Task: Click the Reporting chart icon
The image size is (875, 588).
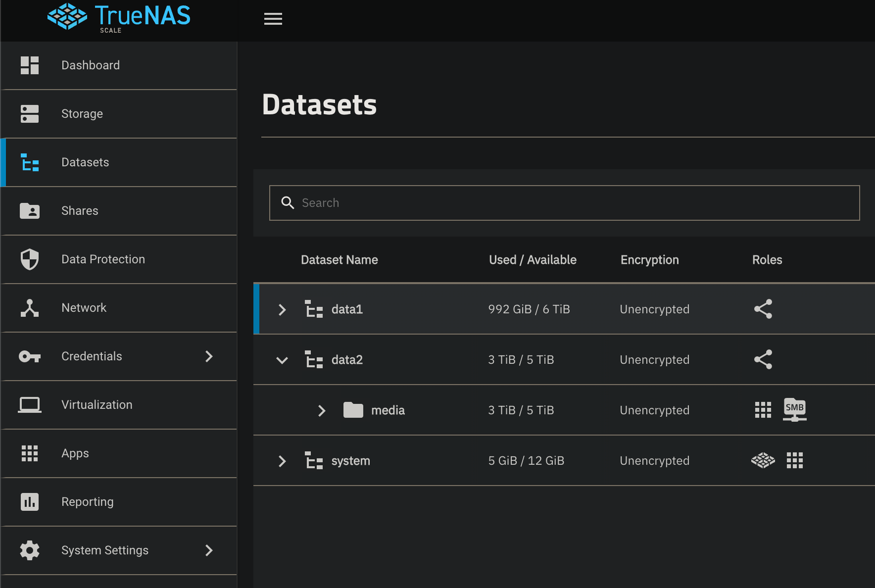Action: tap(30, 502)
